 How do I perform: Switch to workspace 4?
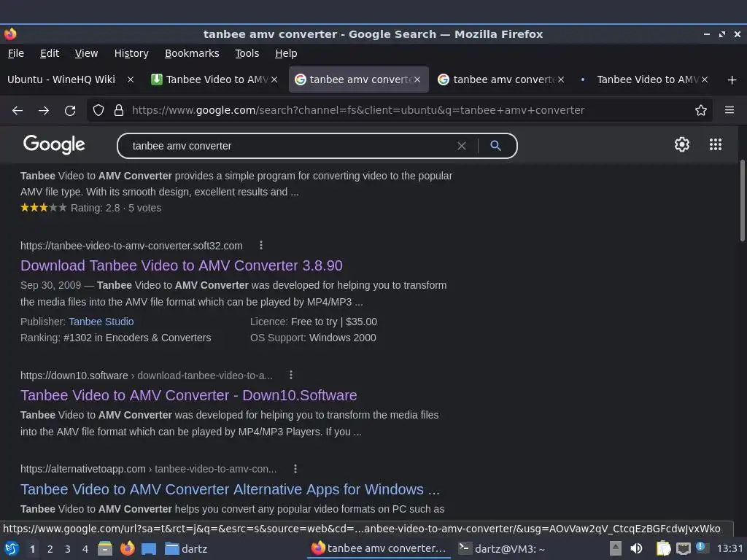(x=85, y=549)
